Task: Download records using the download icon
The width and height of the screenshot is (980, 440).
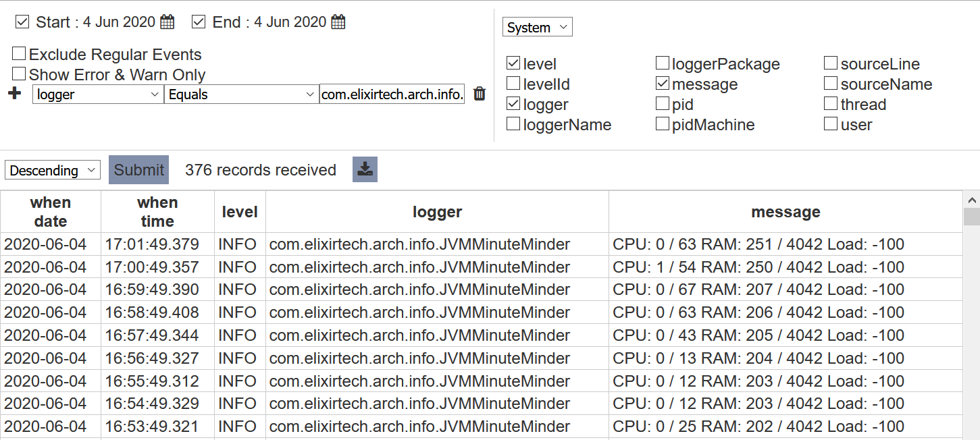Action: pyautogui.click(x=365, y=169)
